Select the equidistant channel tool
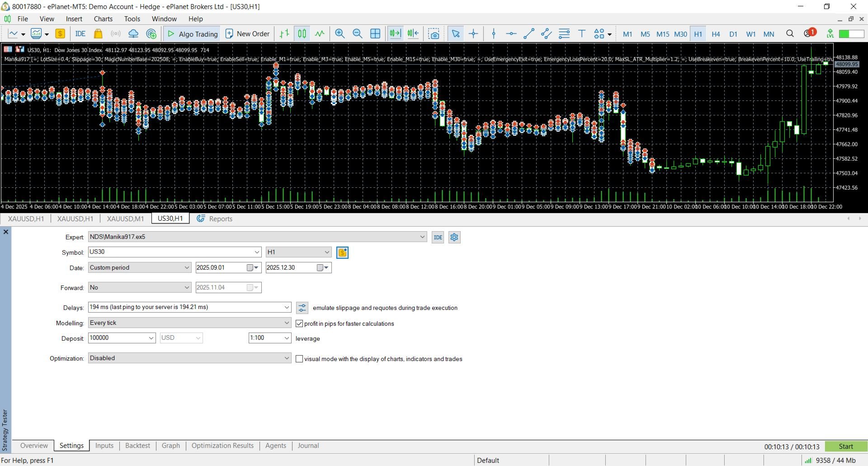Screen dimensions: 868x466 click(547, 34)
